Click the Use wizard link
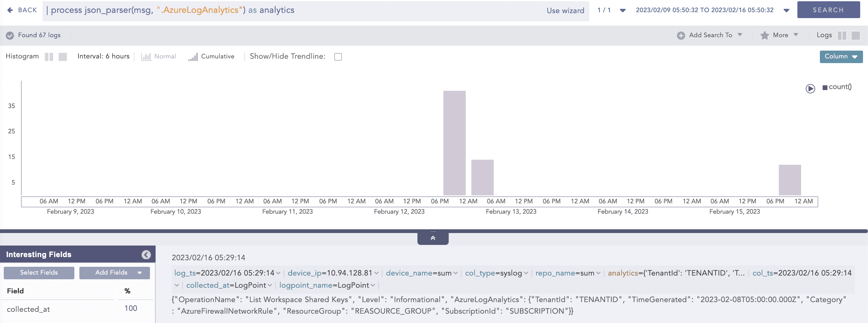The height and width of the screenshot is (323, 868). coord(566,10)
